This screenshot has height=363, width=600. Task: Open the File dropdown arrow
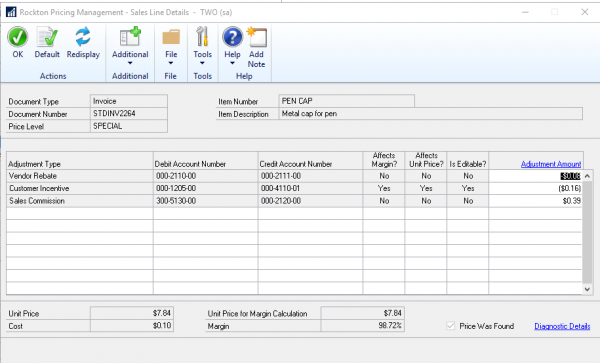tap(171, 63)
